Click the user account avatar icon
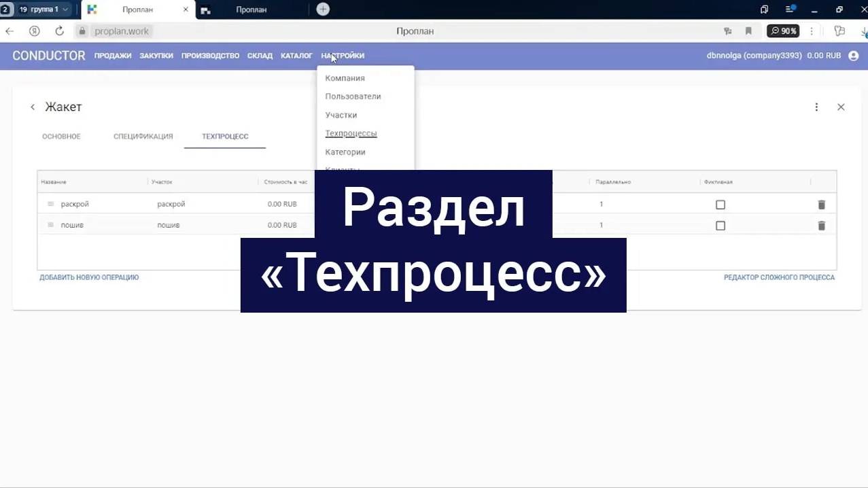This screenshot has height=488, width=868. point(854,56)
